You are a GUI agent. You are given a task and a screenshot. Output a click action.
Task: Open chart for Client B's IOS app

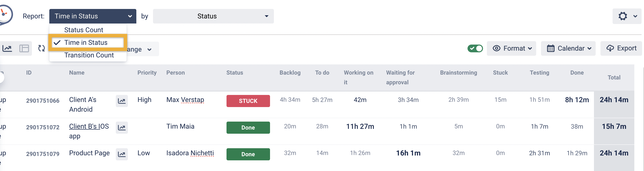[x=122, y=128]
